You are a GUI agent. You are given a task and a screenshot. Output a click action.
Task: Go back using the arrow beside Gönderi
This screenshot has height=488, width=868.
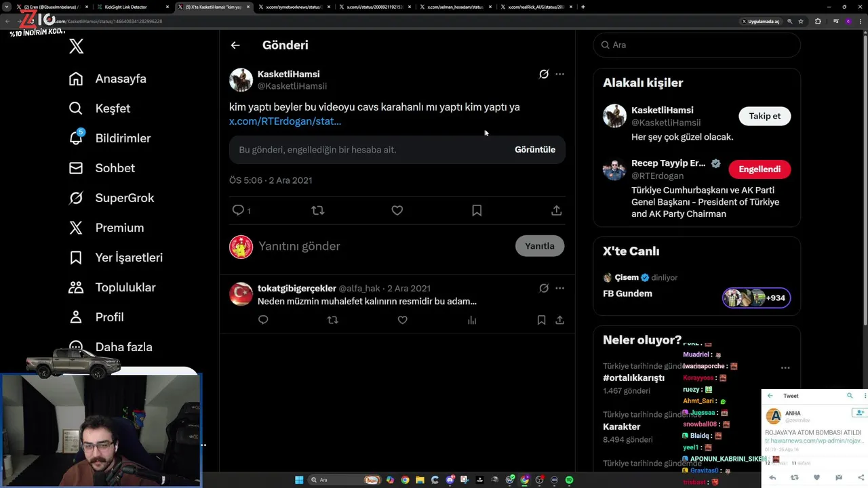pyautogui.click(x=235, y=45)
